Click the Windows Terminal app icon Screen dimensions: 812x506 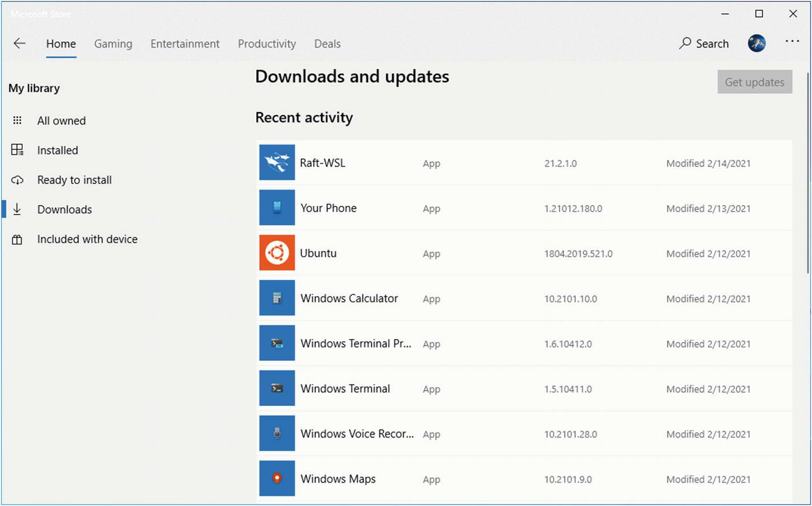[277, 388]
